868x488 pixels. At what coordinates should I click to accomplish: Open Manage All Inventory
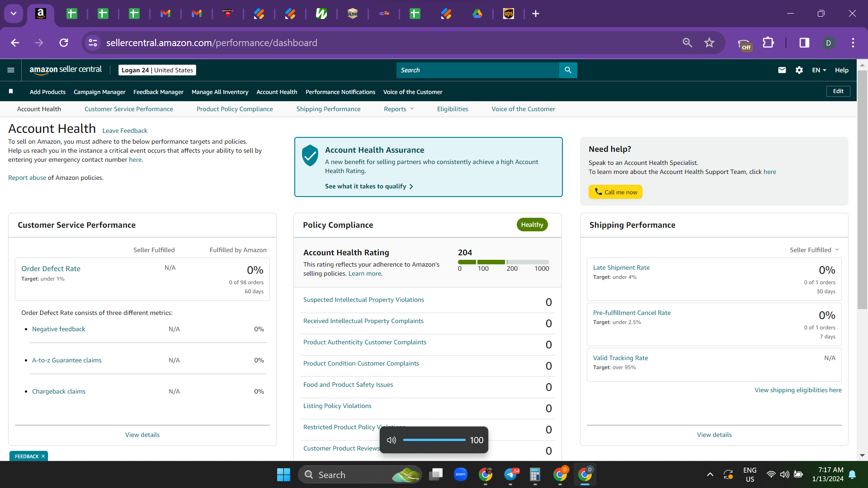(x=220, y=92)
